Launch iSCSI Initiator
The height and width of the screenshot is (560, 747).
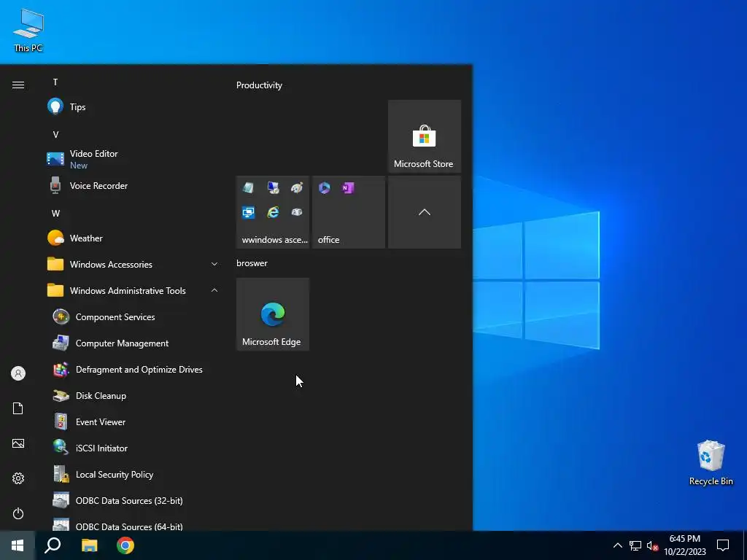click(x=133, y=448)
